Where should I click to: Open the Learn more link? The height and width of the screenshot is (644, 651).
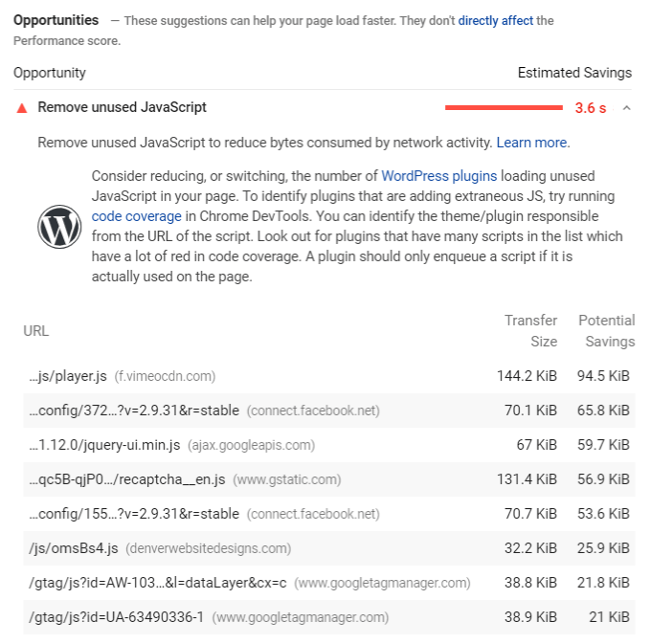(531, 143)
